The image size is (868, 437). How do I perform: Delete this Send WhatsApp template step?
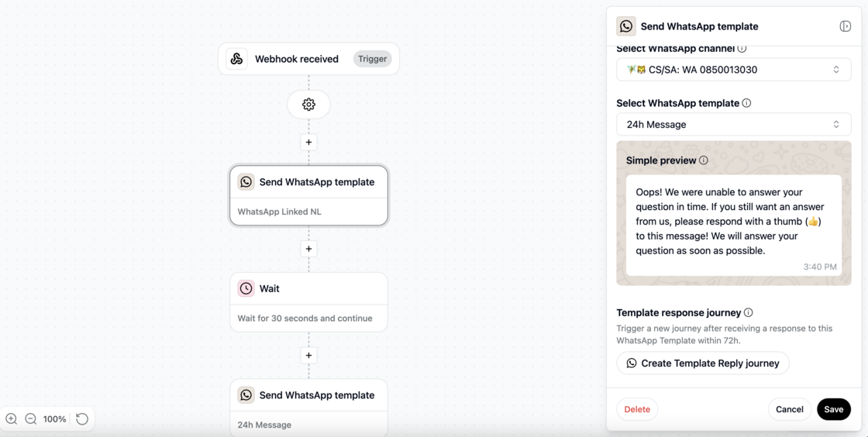click(x=637, y=409)
